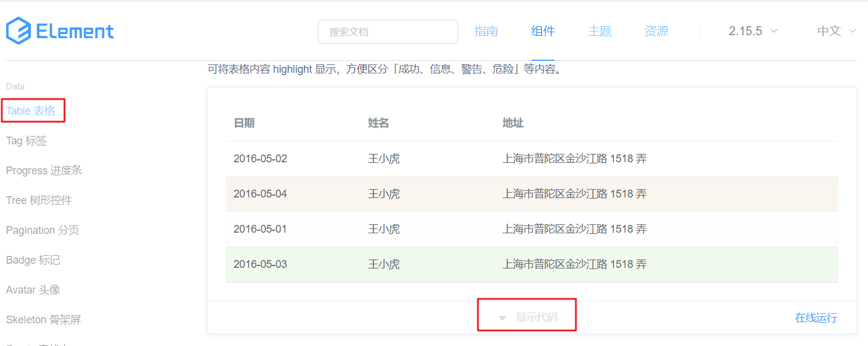Expand the 中文 language dropdown

click(x=836, y=31)
